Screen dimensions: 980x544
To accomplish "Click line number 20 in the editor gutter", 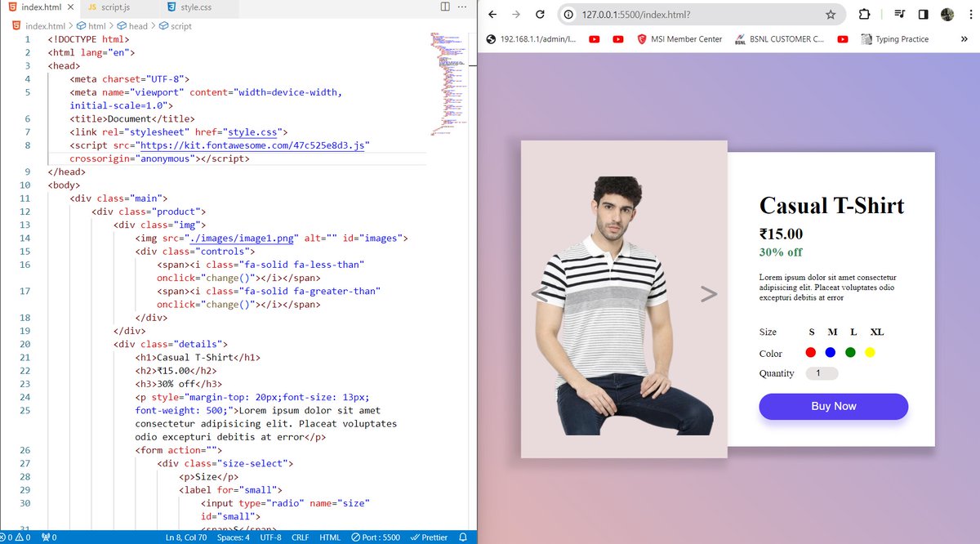I will tap(24, 344).
